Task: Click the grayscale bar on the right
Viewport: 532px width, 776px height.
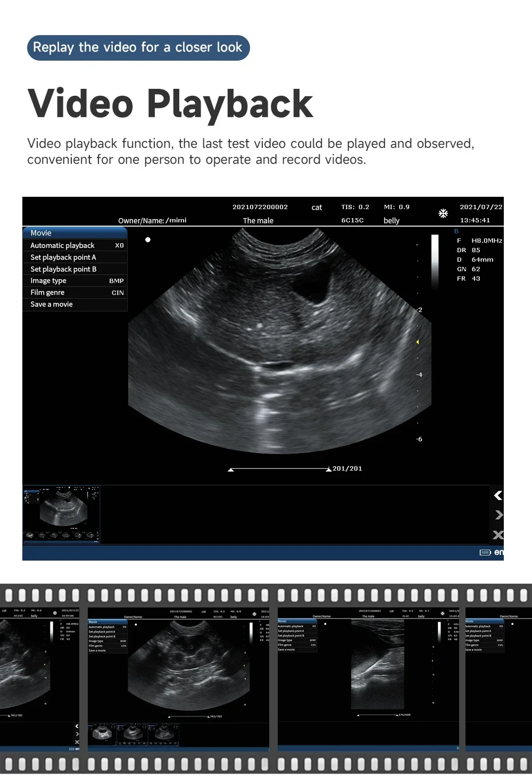Action: tap(435, 262)
